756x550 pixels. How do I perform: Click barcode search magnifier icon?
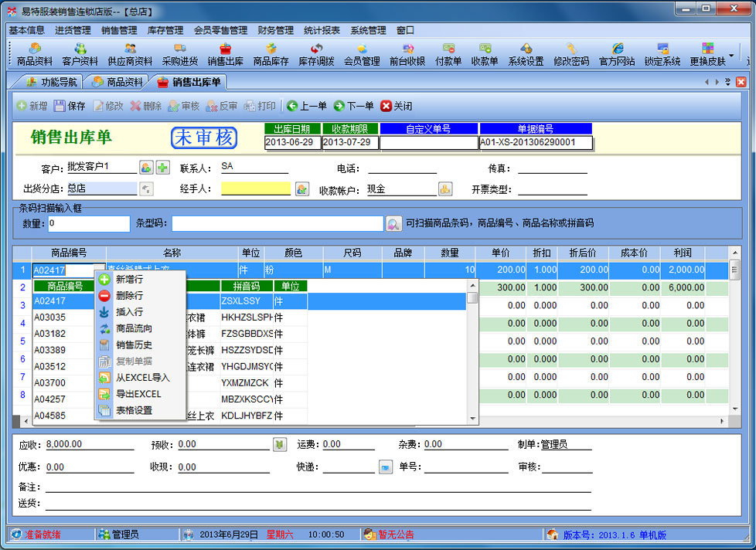click(x=393, y=224)
